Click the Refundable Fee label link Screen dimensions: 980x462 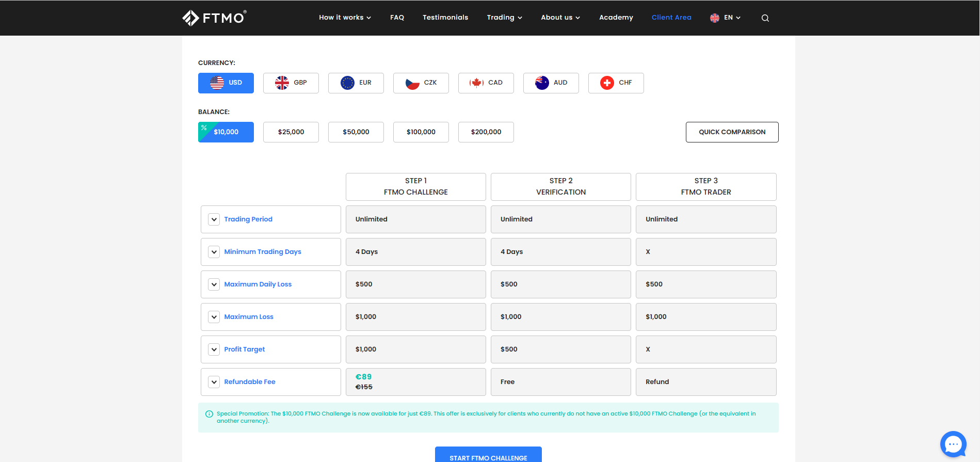tap(250, 382)
